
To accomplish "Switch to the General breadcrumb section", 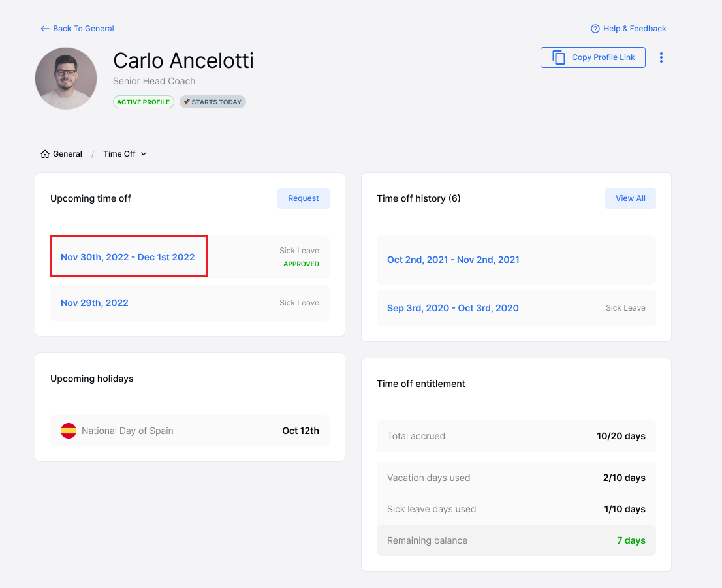I will click(67, 153).
